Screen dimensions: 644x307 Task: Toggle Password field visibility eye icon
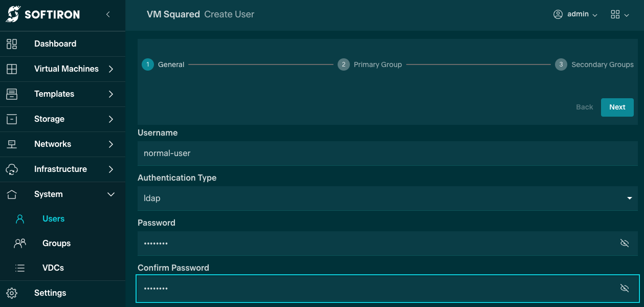pos(624,244)
